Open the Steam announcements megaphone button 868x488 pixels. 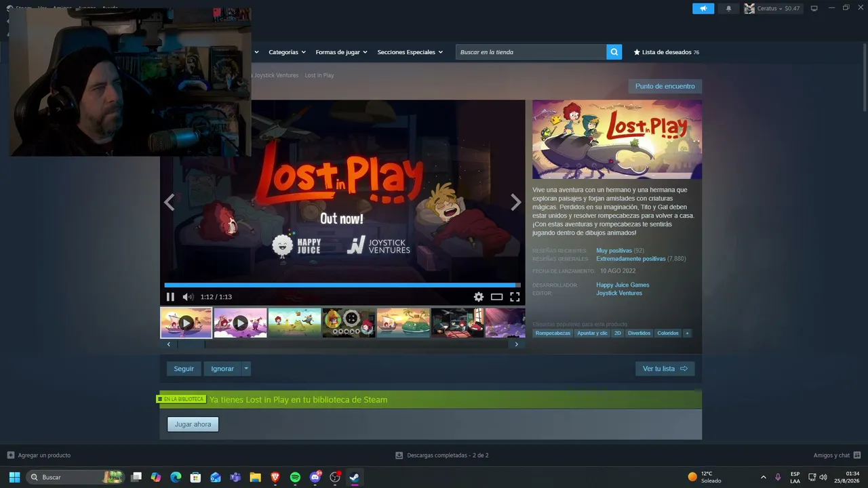703,8
